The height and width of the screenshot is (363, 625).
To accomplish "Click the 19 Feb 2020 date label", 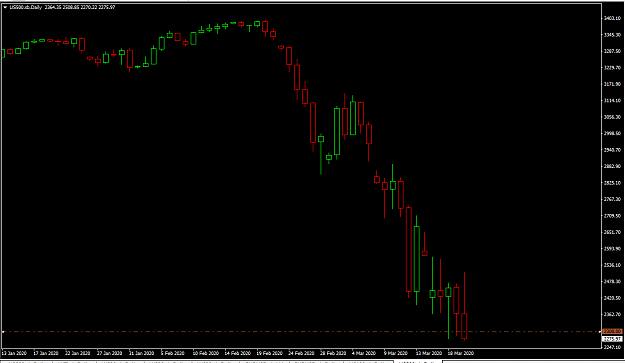I will click(x=269, y=353).
